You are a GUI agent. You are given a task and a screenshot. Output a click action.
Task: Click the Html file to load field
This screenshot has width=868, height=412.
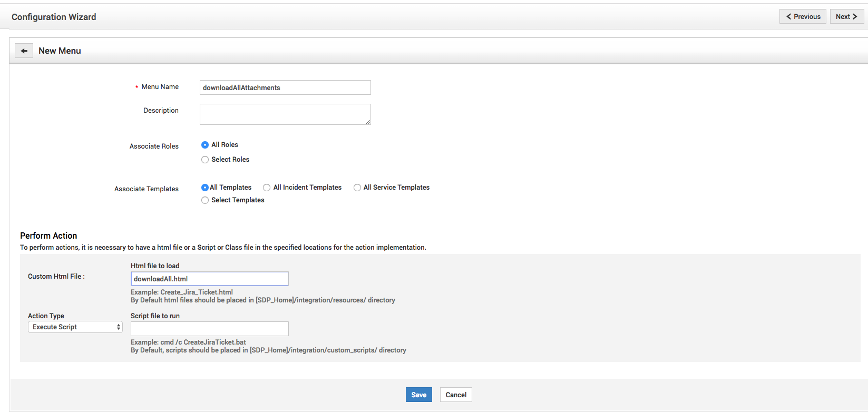(x=209, y=279)
